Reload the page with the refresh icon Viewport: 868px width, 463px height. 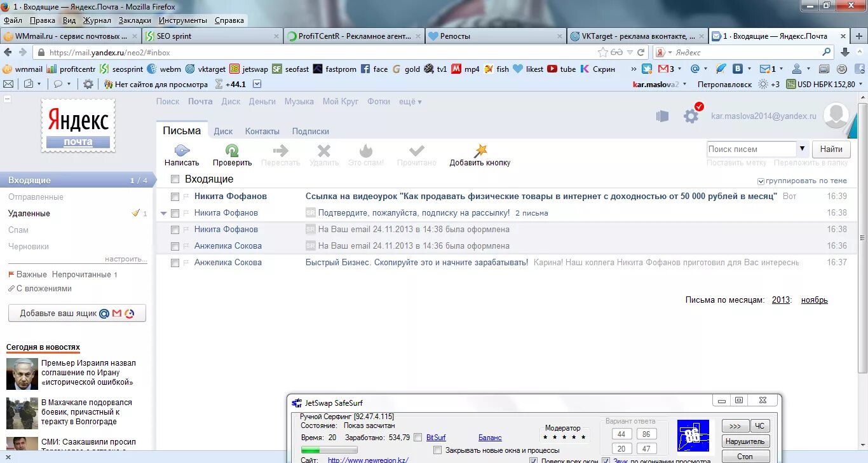pyautogui.click(x=641, y=53)
